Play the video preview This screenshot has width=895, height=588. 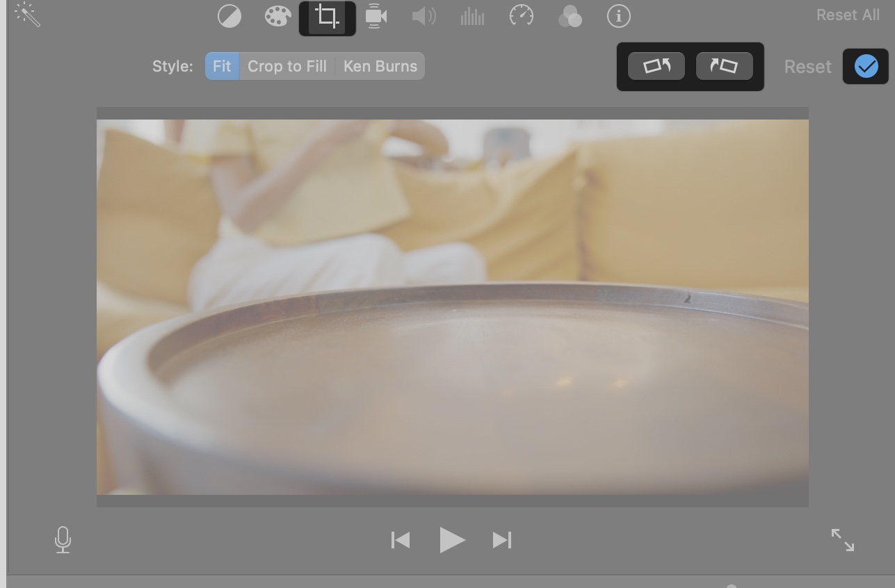[x=453, y=539]
